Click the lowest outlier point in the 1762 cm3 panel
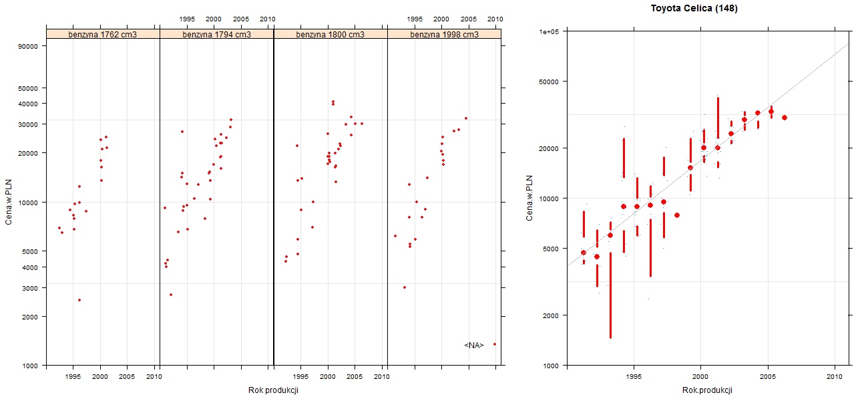 (x=79, y=300)
